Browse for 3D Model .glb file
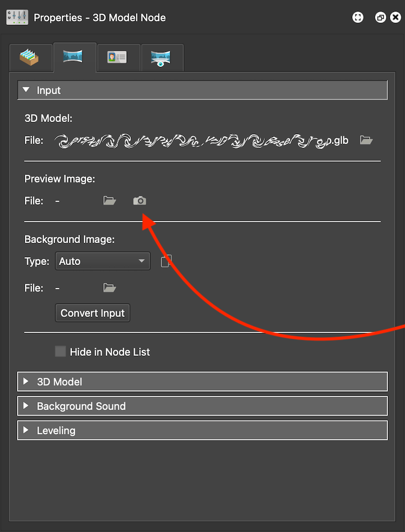Image resolution: width=405 pixels, height=532 pixels. coord(367,140)
